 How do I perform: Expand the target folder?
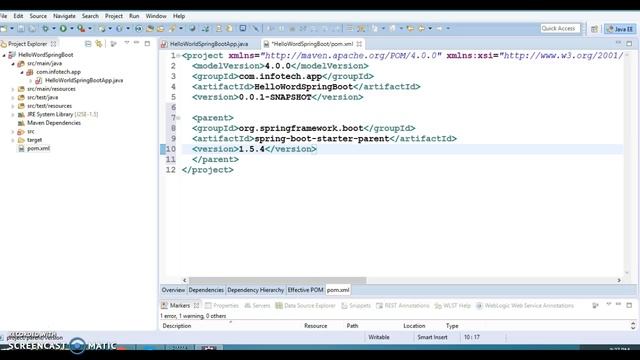tap(13, 140)
